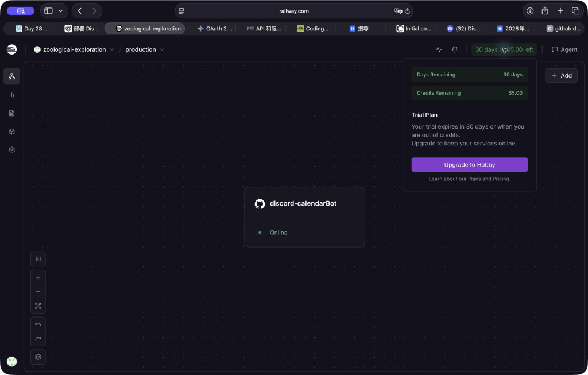The height and width of the screenshot is (375, 588).
Task: Click the cube icon in the left sidebar
Action: coord(11,132)
